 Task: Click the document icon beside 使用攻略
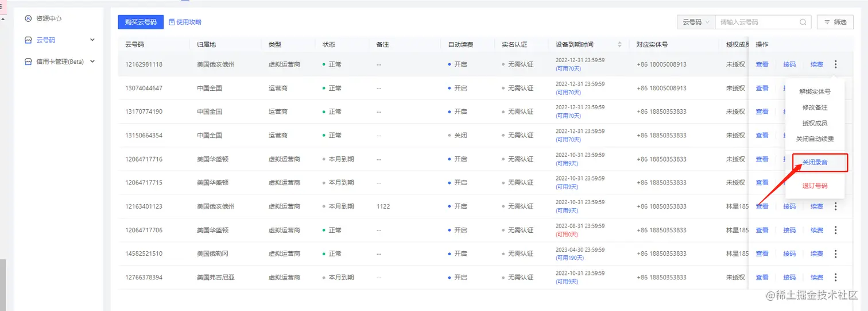tap(172, 22)
